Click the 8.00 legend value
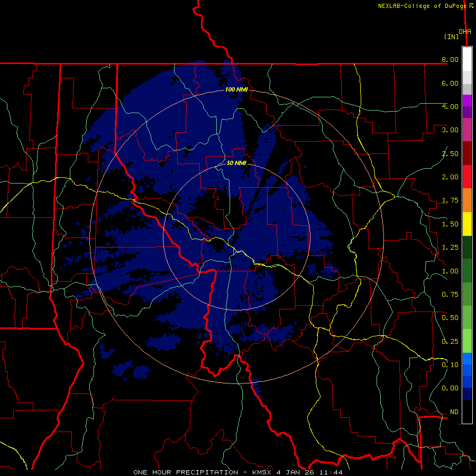 (x=450, y=59)
